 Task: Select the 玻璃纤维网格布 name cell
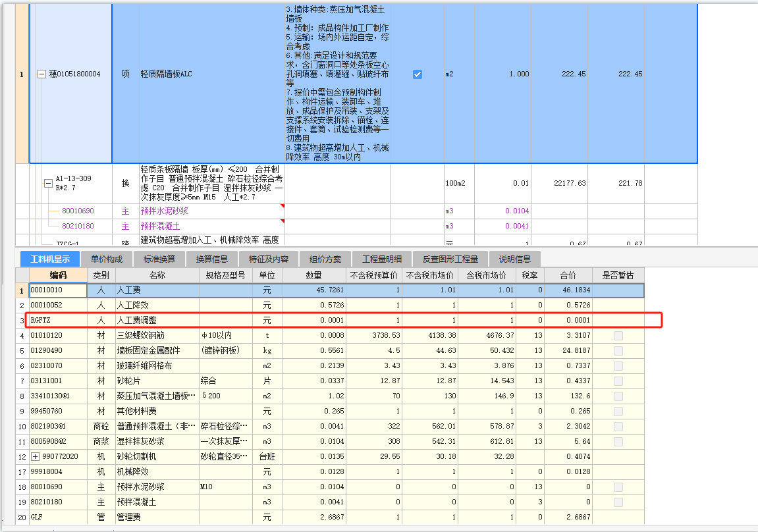[x=157, y=366]
